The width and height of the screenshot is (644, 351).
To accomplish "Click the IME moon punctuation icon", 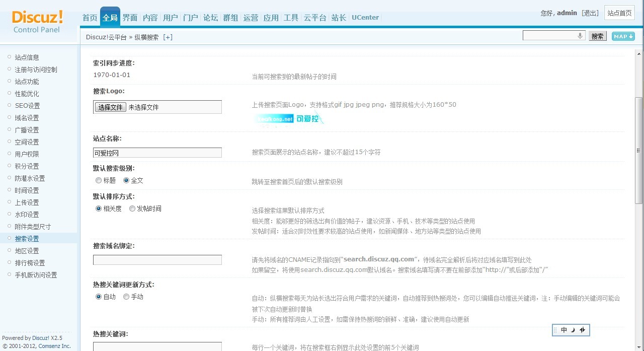I will (x=573, y=330).
